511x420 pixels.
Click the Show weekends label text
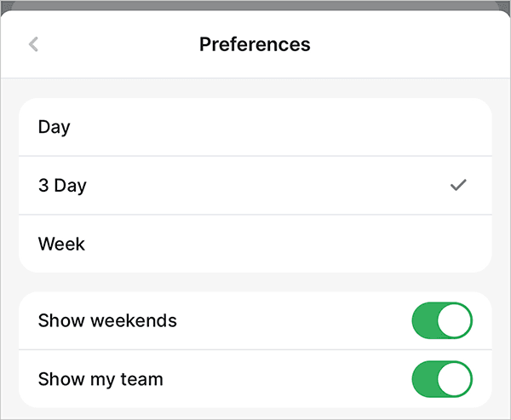(107, 320)
